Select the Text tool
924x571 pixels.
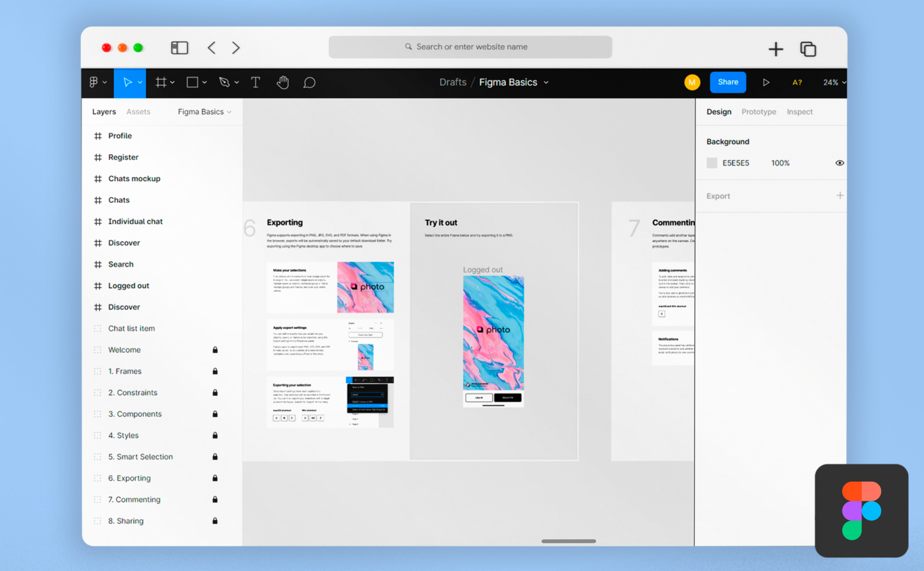click(256, 82)
